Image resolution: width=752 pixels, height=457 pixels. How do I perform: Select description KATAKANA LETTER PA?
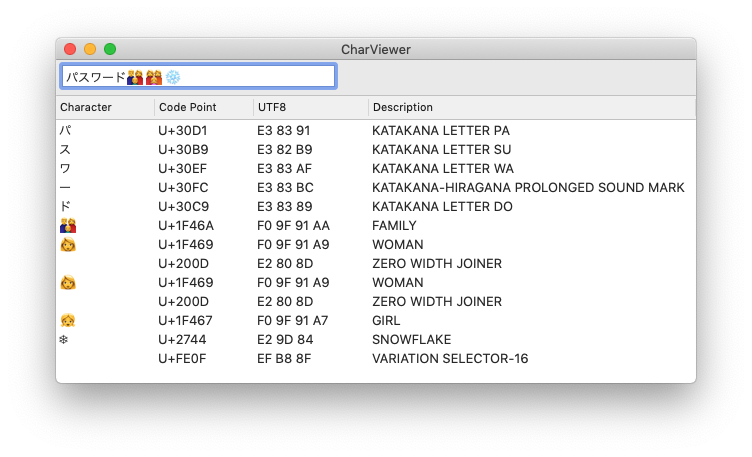pyautogui.click(x=441, y=130)
